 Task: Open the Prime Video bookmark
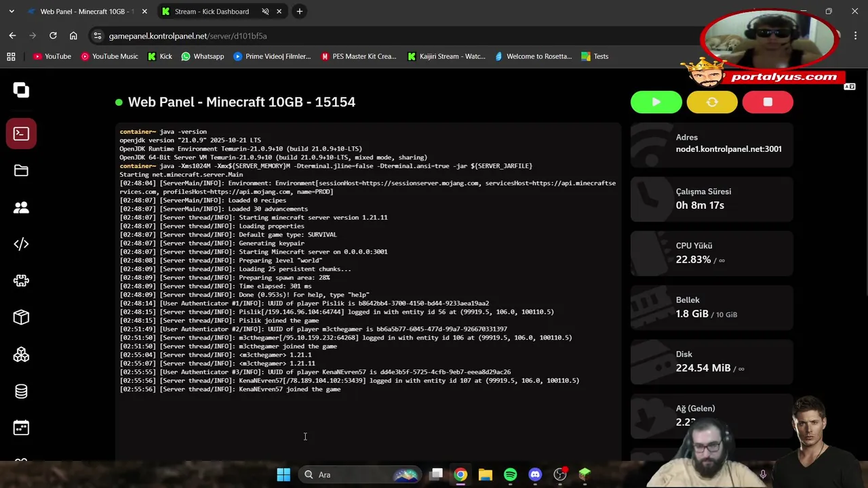pyautogui.click(x=272, y=56)
